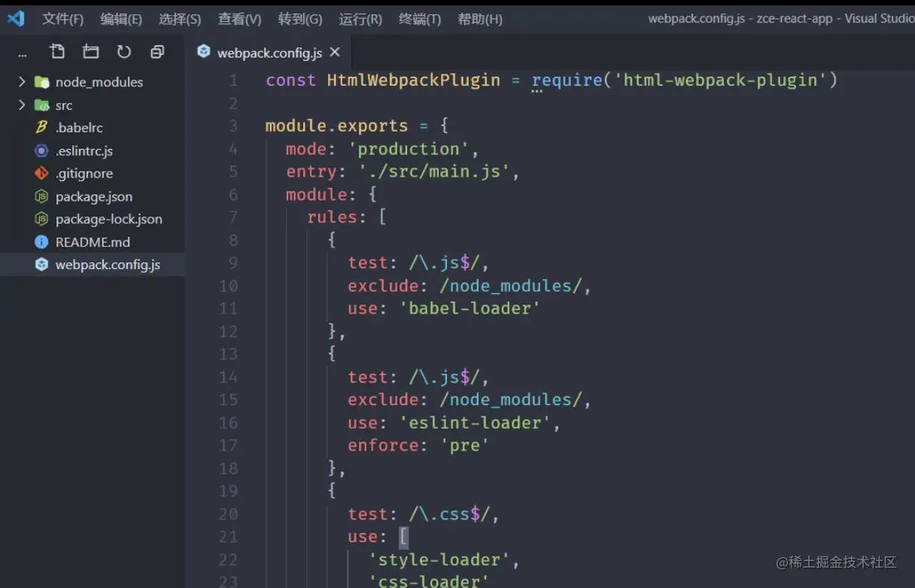Image resolution: width=915 pixels, height=588 pixels.
Task: Click the 'rules' key on line 7
Action: click(x=332, y=217)
